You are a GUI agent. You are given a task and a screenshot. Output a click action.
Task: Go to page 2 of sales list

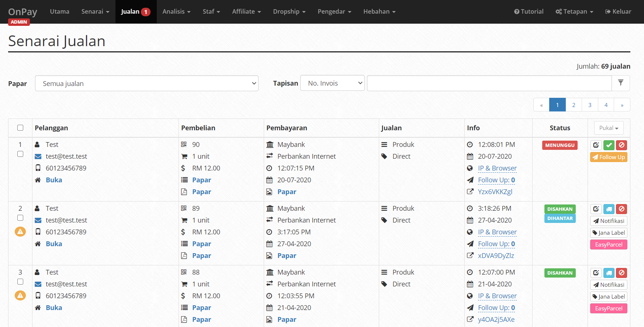pyautogui.click(x=574, y=105)
